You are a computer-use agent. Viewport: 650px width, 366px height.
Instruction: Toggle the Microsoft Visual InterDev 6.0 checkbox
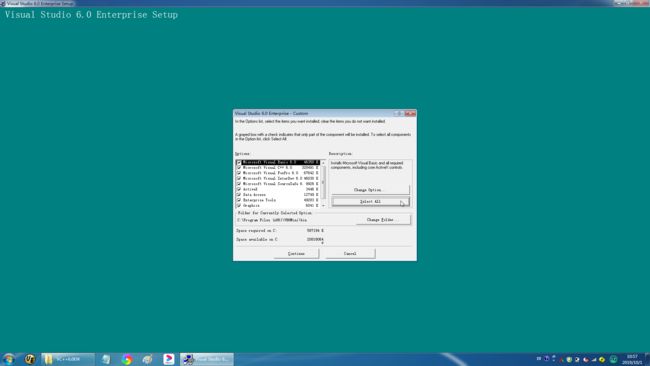pos(239,179)
